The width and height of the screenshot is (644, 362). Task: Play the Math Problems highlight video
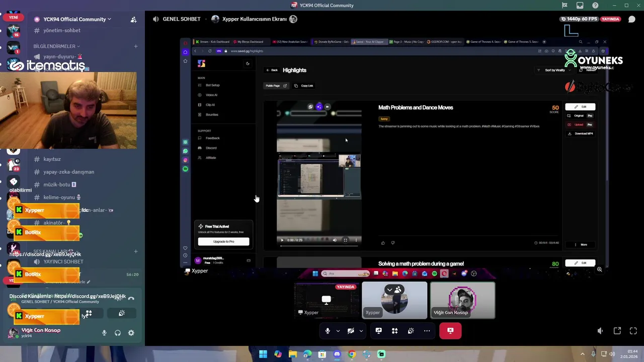click(282, 240)
